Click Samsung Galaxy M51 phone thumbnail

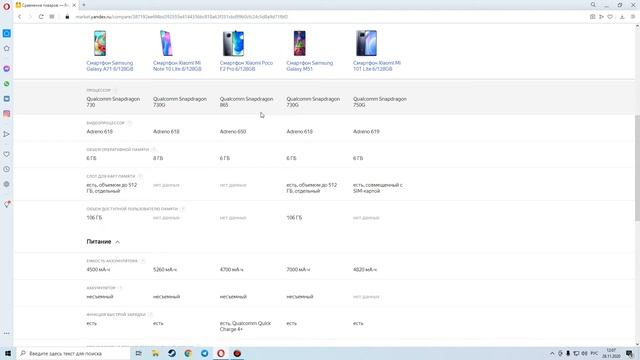pyautogui.click(x=300, y=43)
